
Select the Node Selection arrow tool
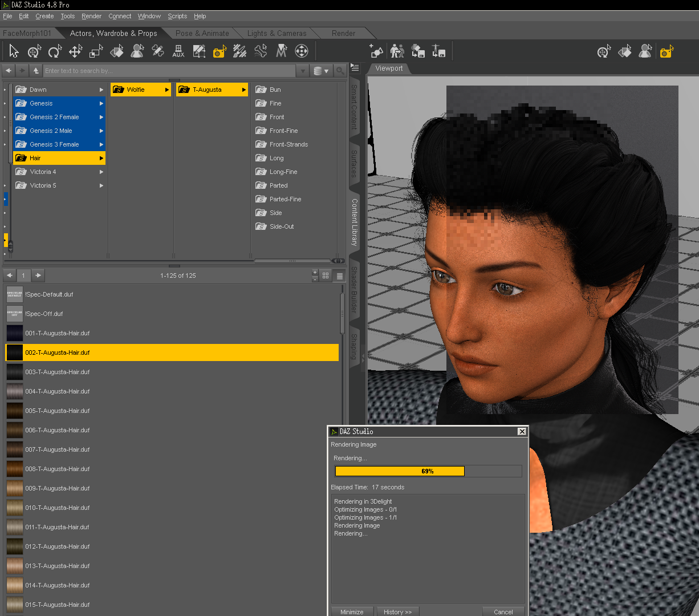pos(14,52)
